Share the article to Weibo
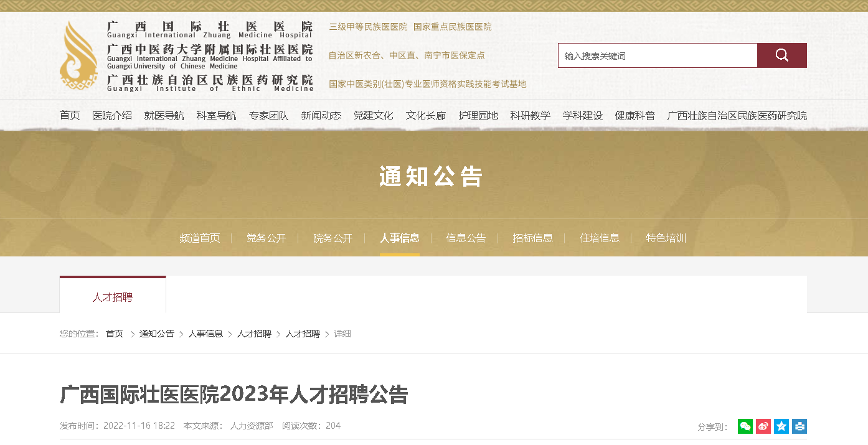Image resolution: width=868 pixels, height=445 pixels. pos(763,426)
